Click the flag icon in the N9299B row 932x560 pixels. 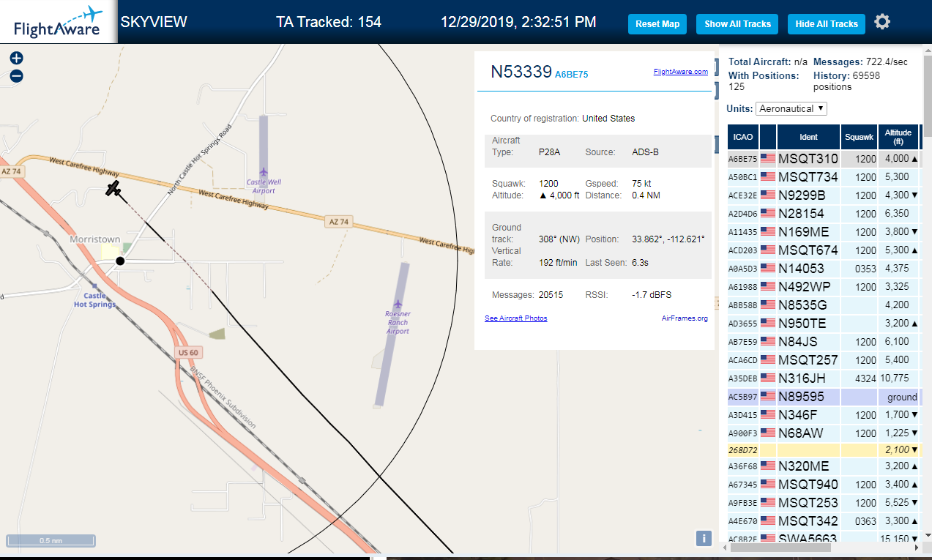pyautogui.click(x=768, y=195)
